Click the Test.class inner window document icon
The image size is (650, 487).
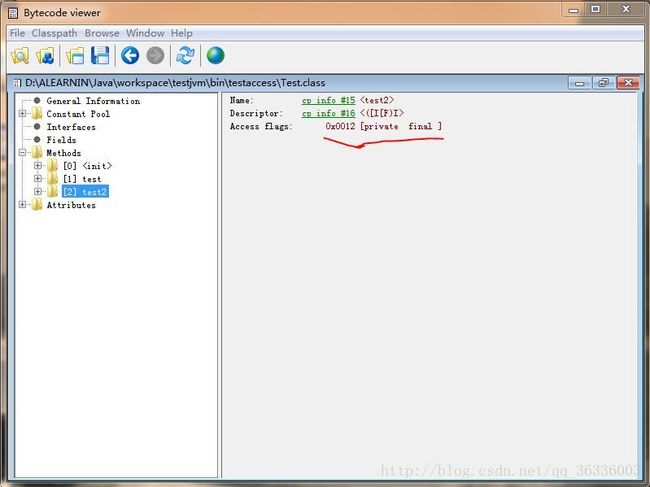click(x=17, y=83)
